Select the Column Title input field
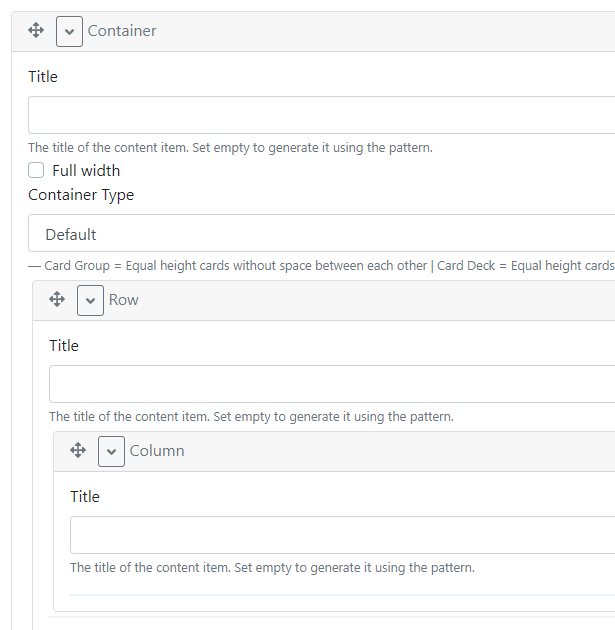The height and width of the screenshot is (630, 615). point(341,535)
